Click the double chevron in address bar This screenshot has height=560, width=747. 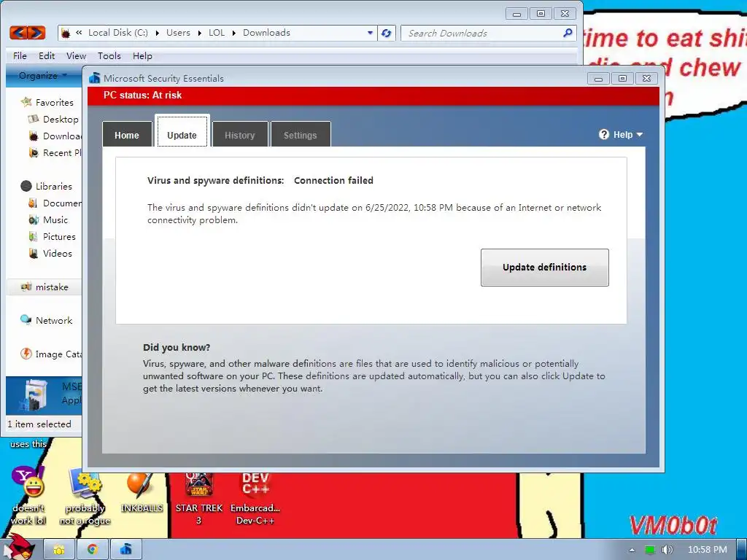pyautogui.click(x=79, y=32)
